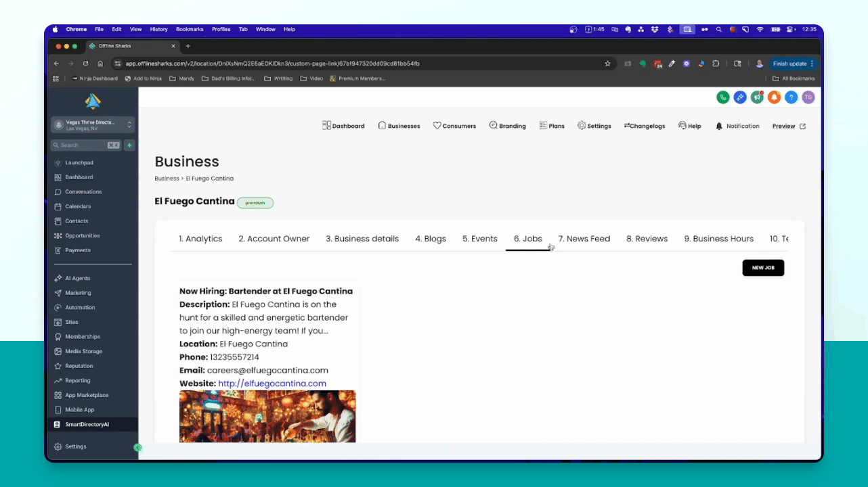
Task: Open a new browser tab
Action: point(188,46)
